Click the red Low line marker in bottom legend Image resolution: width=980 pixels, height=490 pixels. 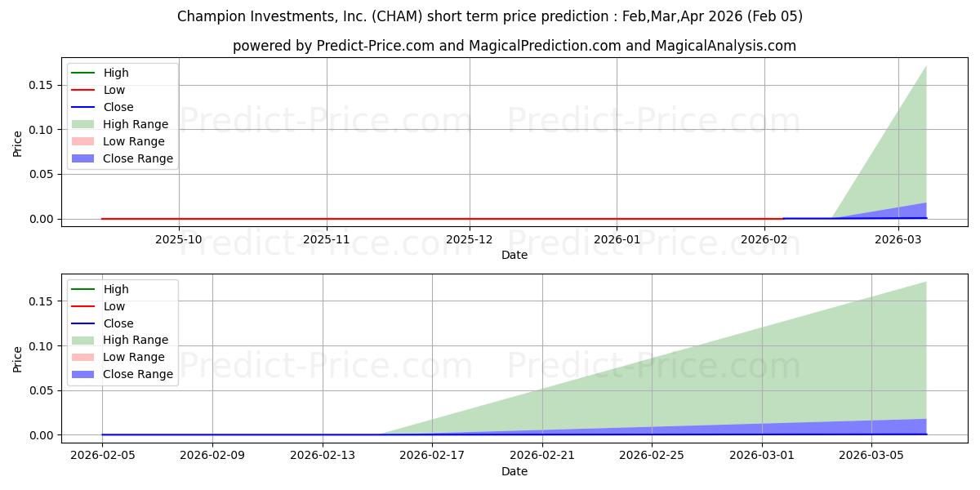point(83,306)
